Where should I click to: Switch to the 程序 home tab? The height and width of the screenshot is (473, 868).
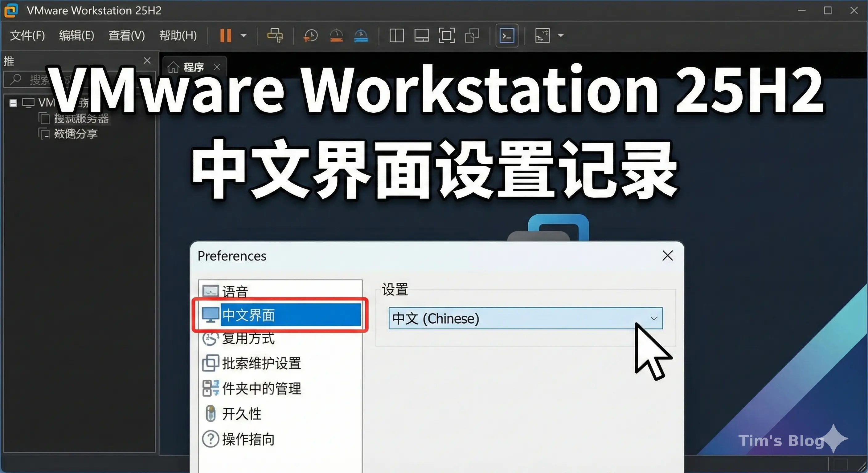(193, 67)
